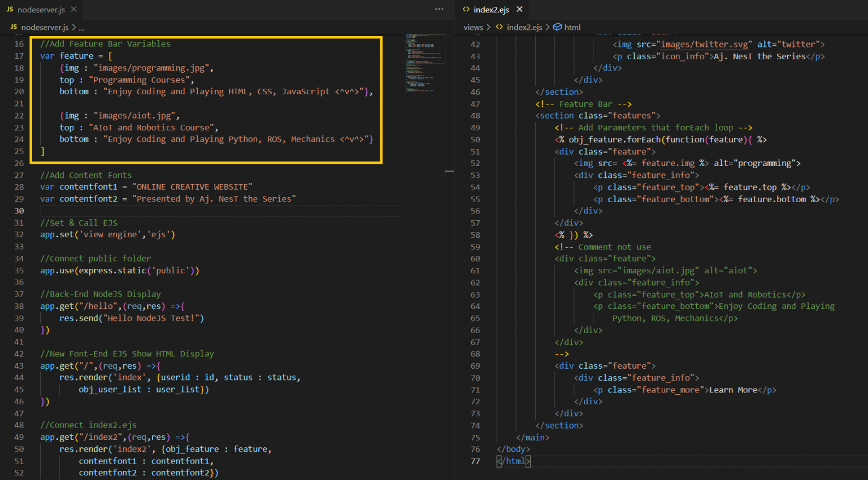Click line number 77 in index2.ejs
Screen dimensions: 868x480
(x=475, y=461)
